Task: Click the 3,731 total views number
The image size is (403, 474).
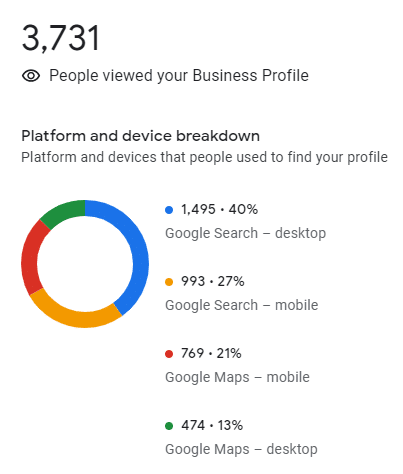Action: tap(61, 38)
